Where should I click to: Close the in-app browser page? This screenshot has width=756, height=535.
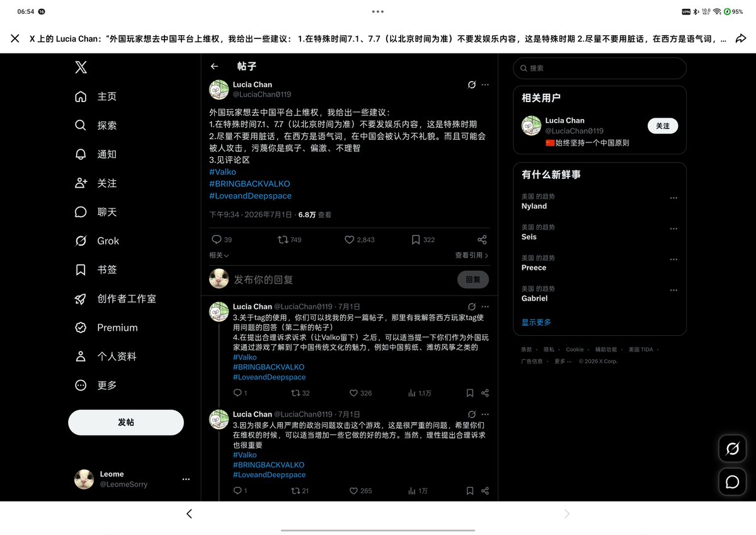(x=15, y=38)
